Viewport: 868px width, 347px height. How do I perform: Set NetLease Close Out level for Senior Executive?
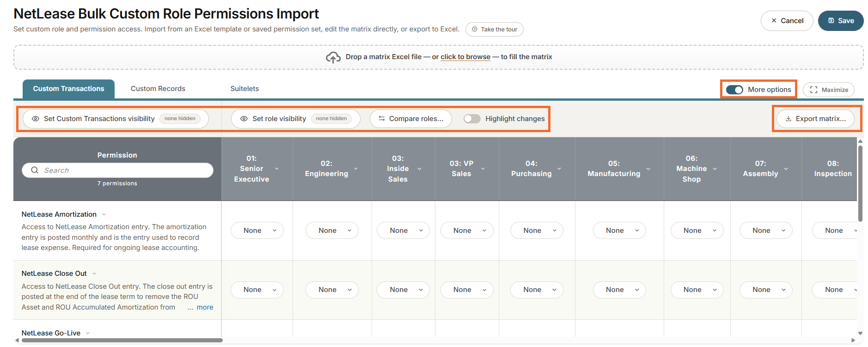(257, 290)
